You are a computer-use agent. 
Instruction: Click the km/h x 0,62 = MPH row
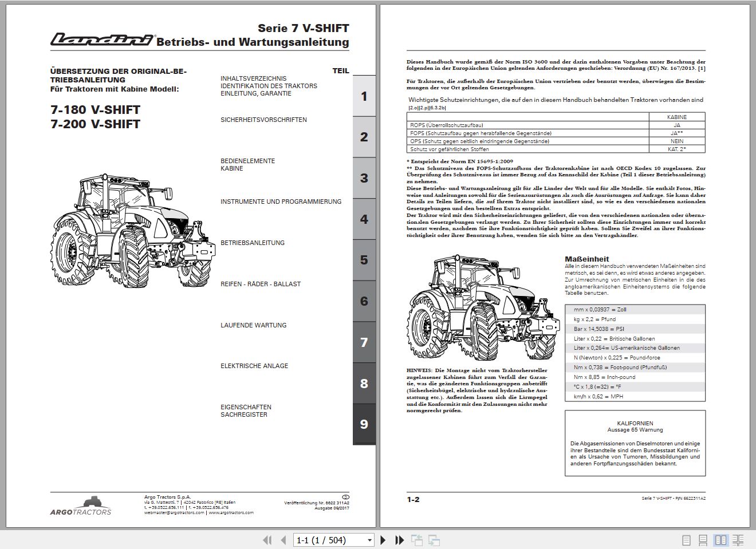(635, 396)
